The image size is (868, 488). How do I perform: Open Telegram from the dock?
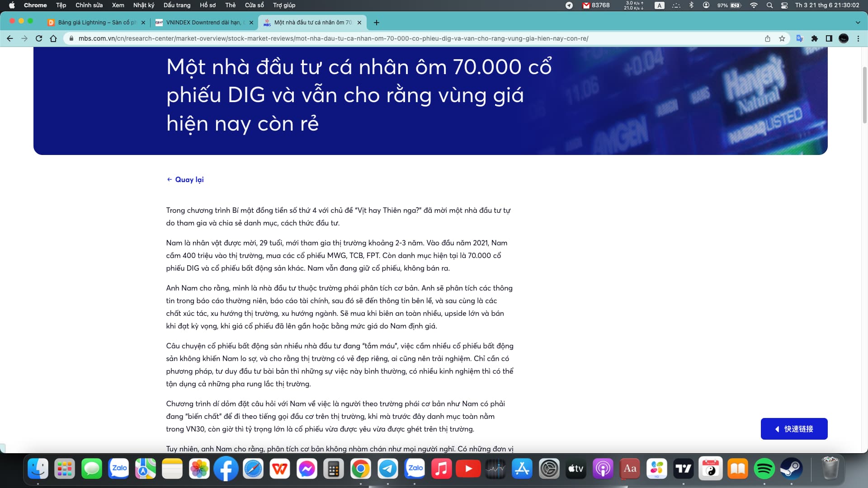(387, 469)
